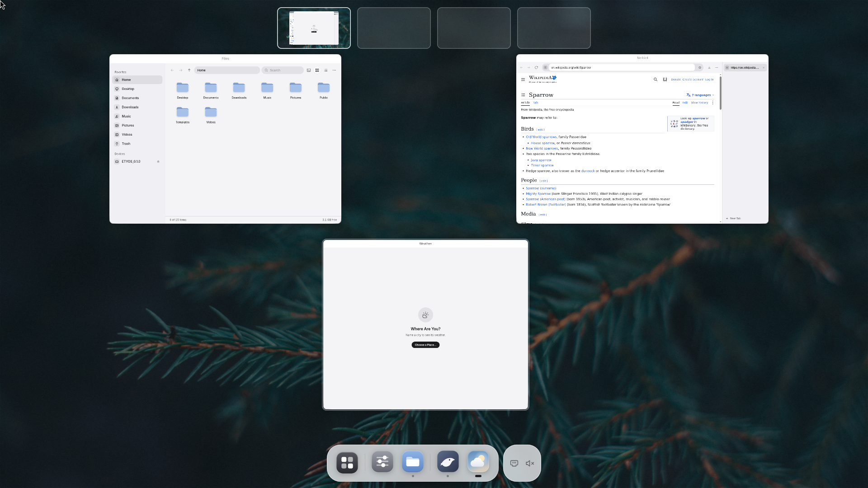
Task: Select Desktop in the Files sidebar
Action: pyautogui.click(x=137, y=89)
